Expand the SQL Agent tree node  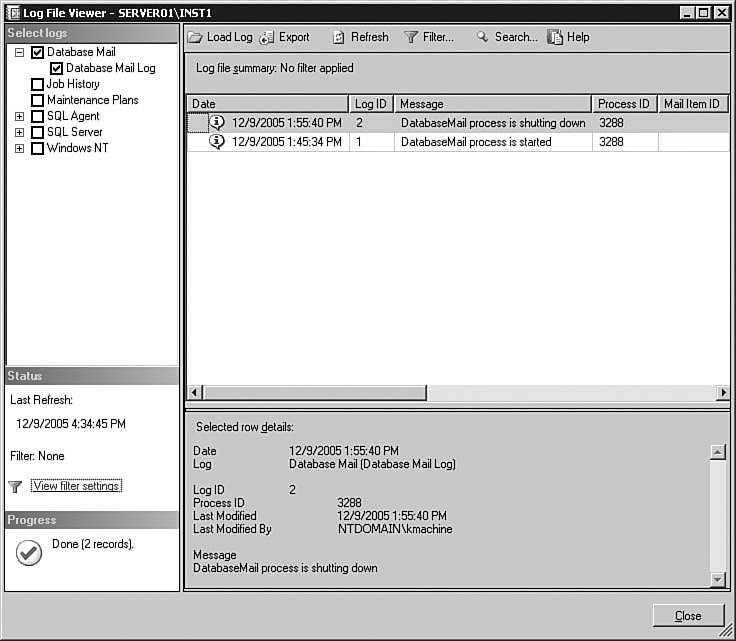(x=19, y=116)
